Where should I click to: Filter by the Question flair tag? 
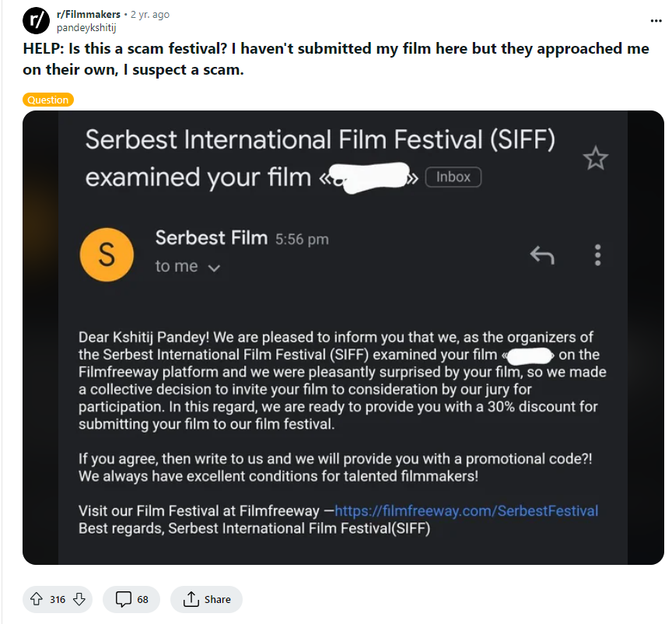[47, 100]
